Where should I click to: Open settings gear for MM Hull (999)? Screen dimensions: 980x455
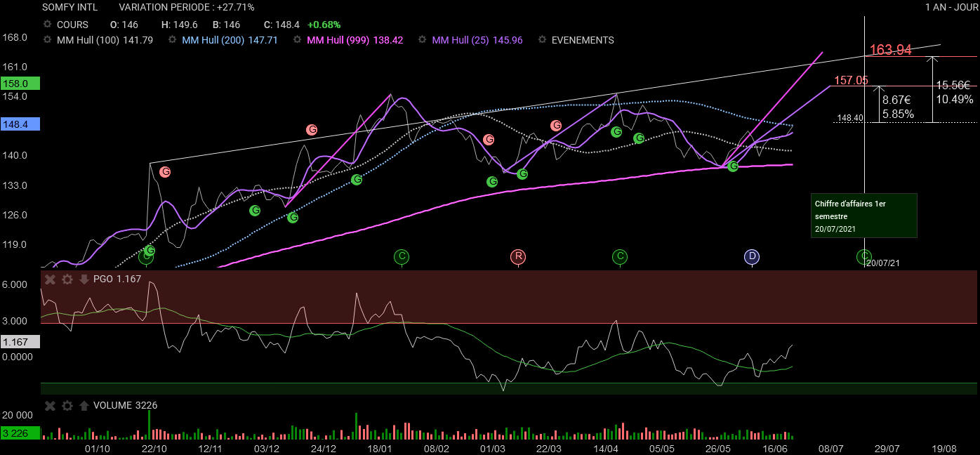(x=298, y=40)
